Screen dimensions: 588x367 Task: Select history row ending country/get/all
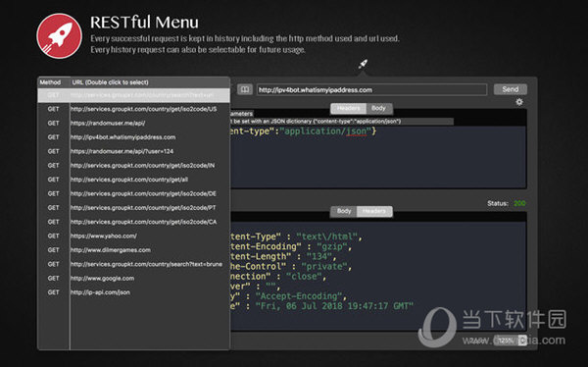(x=134, y=180)
